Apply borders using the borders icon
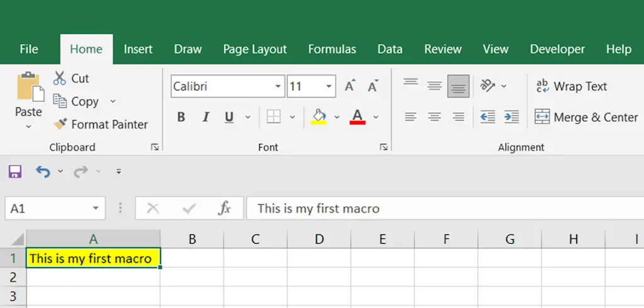The image size is (644, 308). (274, 117)
